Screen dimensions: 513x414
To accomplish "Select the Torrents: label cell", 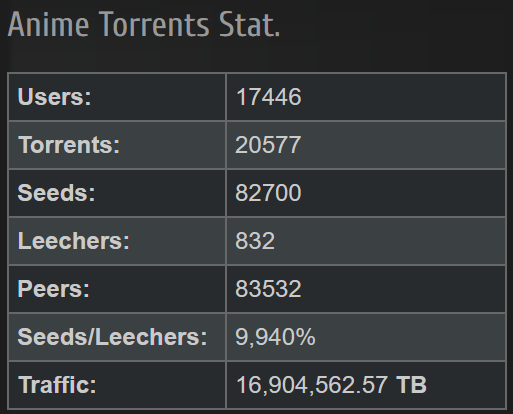I will coord(117,145).
